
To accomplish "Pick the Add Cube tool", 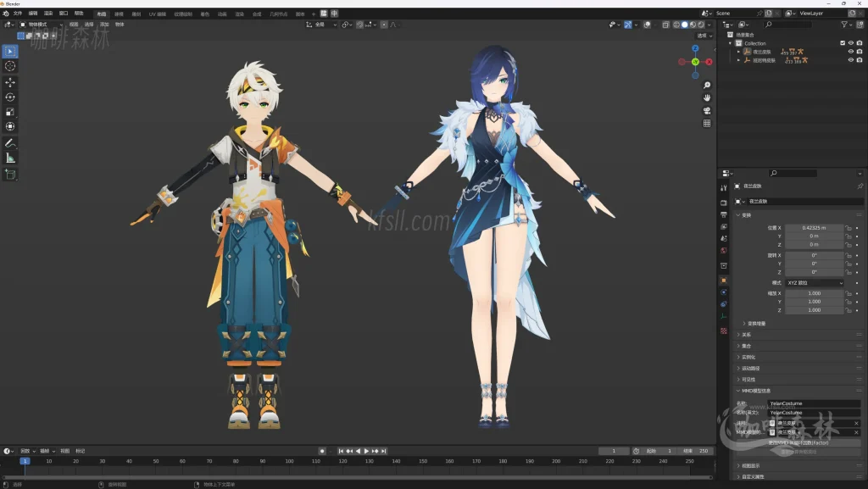I will pos(10,175).
